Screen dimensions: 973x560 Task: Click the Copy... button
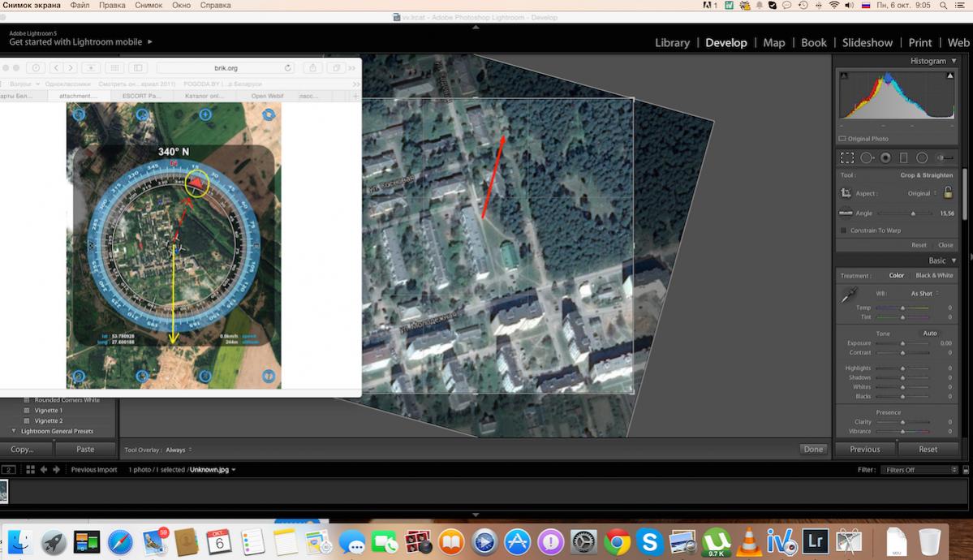click(x=23, y=449)
